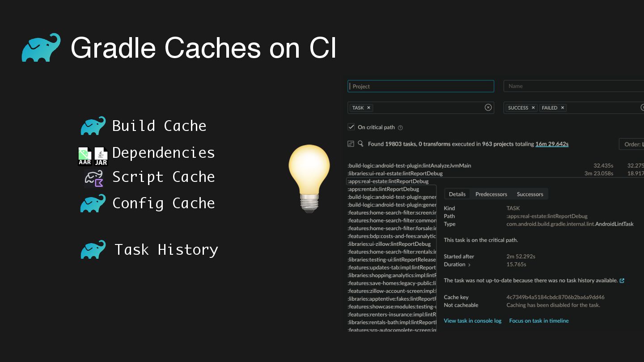The image size is (644, 362).
Task: Select the :apps:rentals:lintReportDebug row
Action: click(383, 189)
